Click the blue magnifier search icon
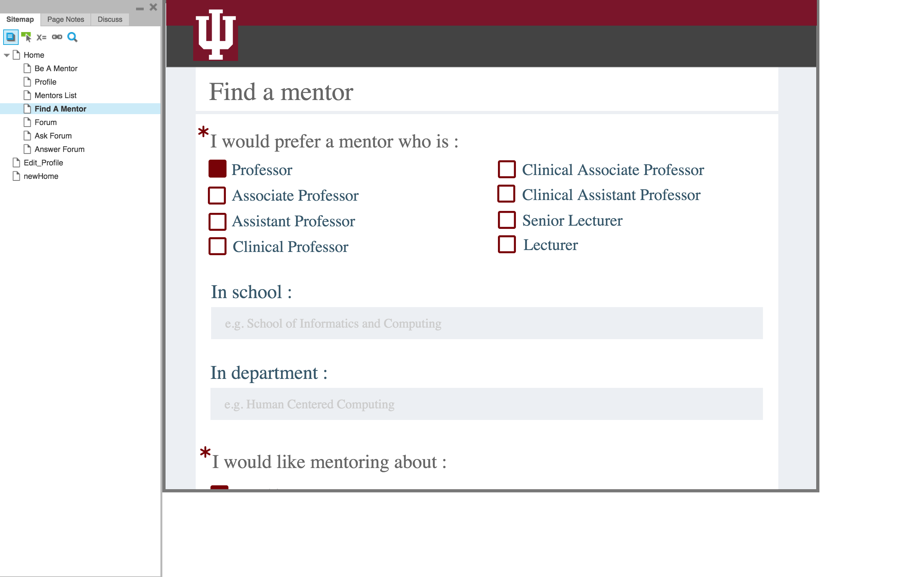The height and width of the screenshot is (577, 924). tap(72, 37)
